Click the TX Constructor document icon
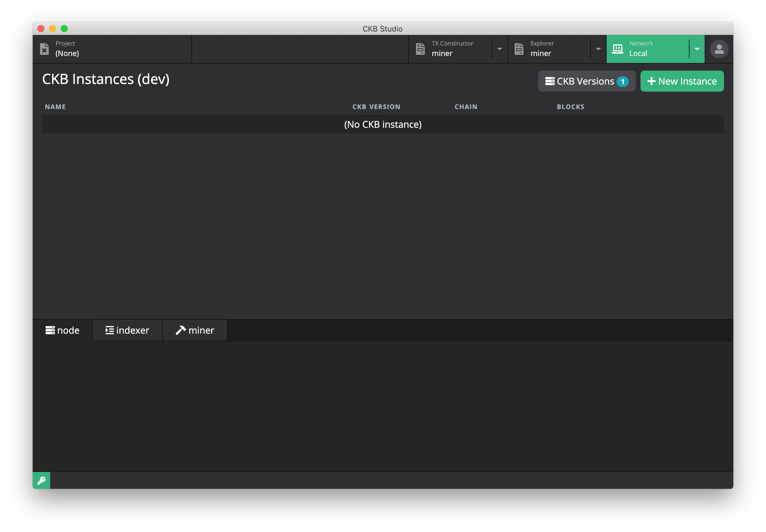This screenshot has height=532, width=766. pos(420,49)
